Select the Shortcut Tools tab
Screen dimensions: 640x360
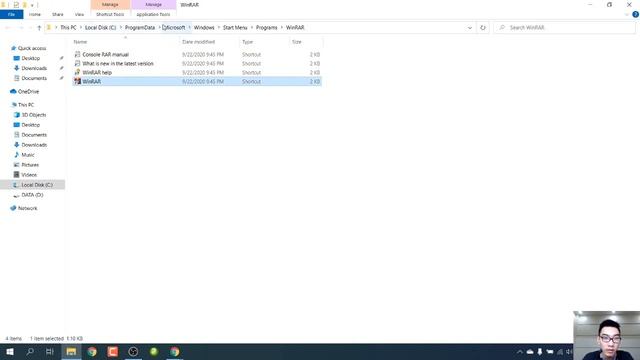pyautogui.click(x=110, y=14)
